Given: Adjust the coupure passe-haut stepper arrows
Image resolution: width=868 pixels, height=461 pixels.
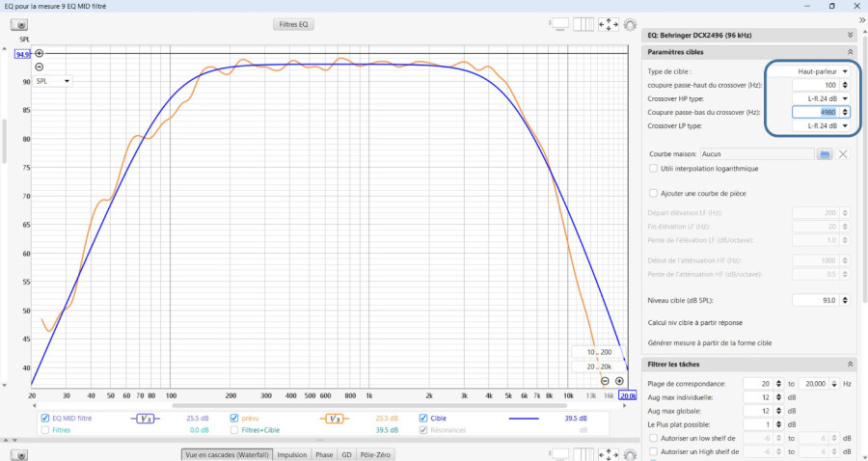Looking at the screenshot, I should [845, 85].
